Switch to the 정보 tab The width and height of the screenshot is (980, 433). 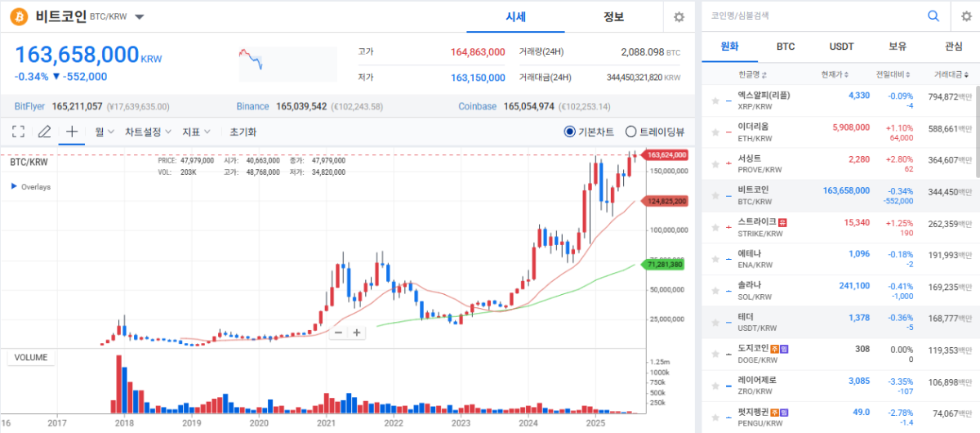613,17
